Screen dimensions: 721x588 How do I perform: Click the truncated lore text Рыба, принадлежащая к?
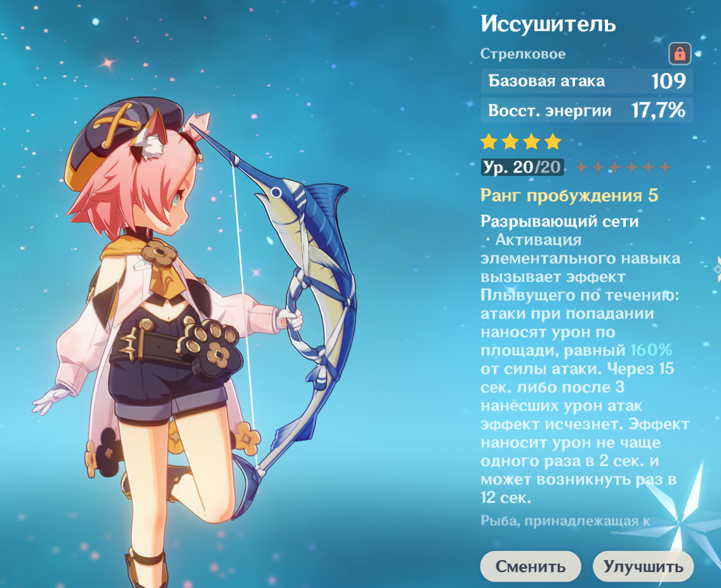[565, 521]
